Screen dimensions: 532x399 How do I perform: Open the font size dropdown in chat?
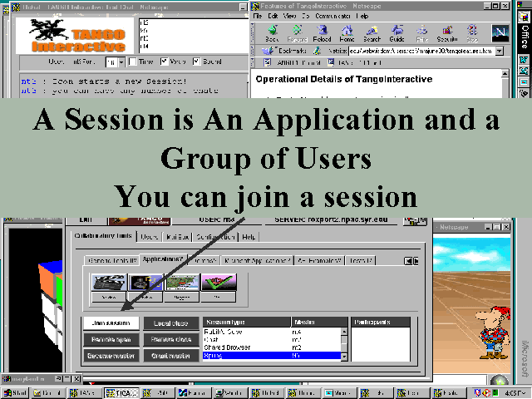[x=121, y=62]
